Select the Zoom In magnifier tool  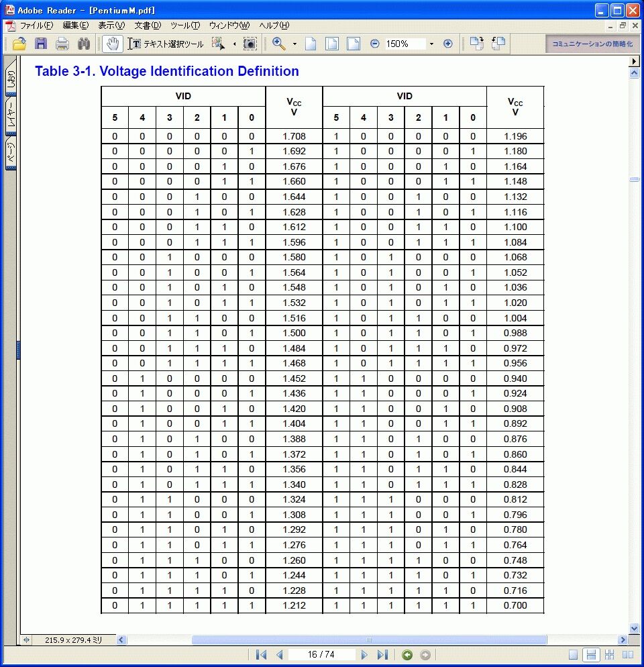(x=279, y=44)
